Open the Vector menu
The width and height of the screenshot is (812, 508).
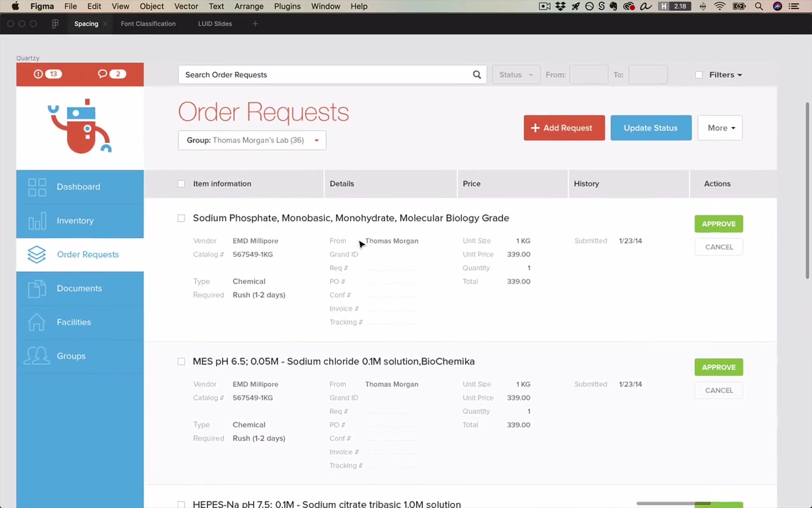point(186,6)
